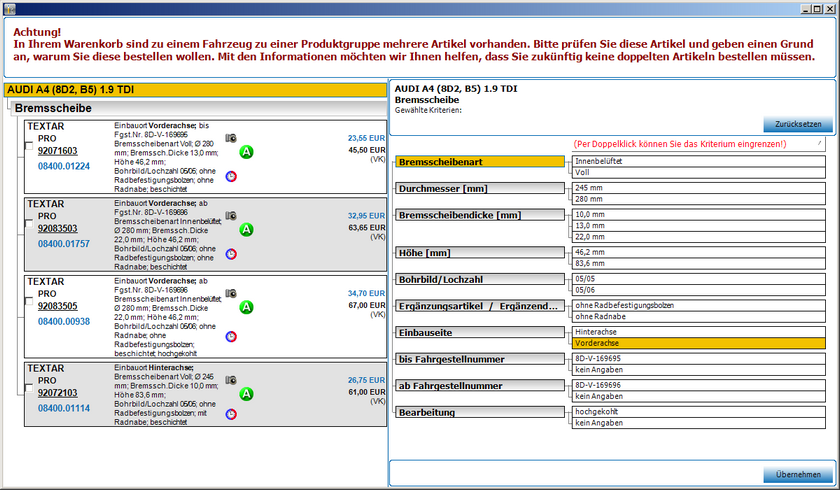Click green A badge for article 92072103

(x=246, y=394)
